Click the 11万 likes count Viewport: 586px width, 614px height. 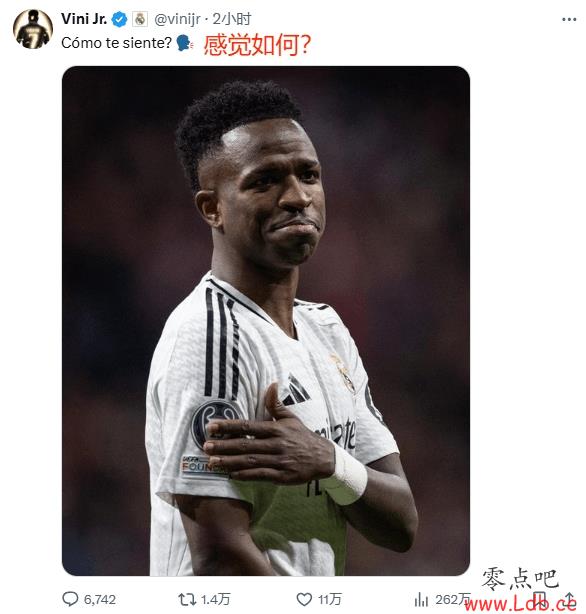pos(329,600)
